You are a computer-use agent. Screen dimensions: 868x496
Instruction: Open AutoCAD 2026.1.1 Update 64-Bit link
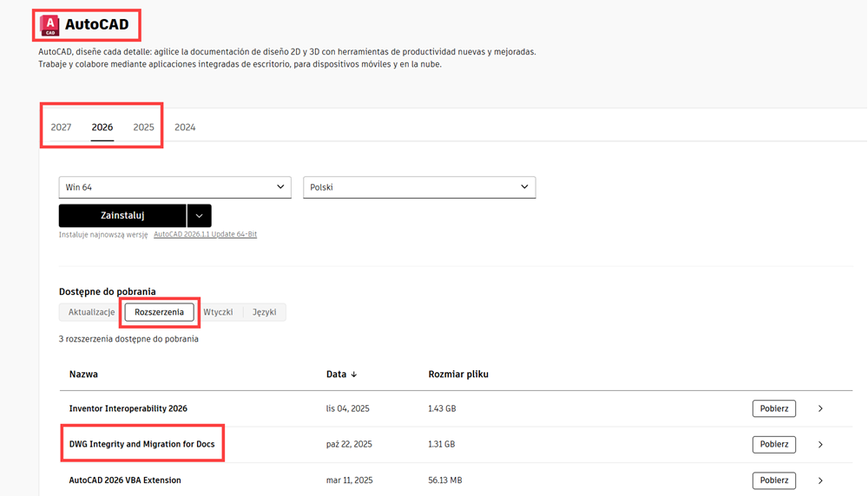click(206, 234)
